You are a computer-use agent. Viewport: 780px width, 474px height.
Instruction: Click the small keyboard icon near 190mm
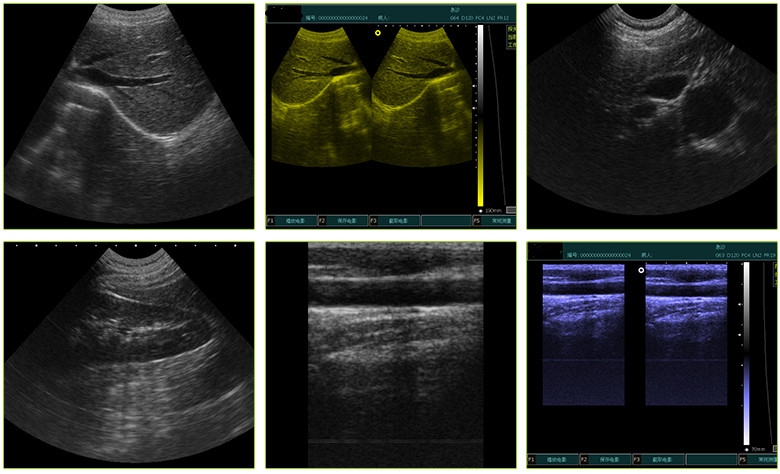tap(510, 210)
